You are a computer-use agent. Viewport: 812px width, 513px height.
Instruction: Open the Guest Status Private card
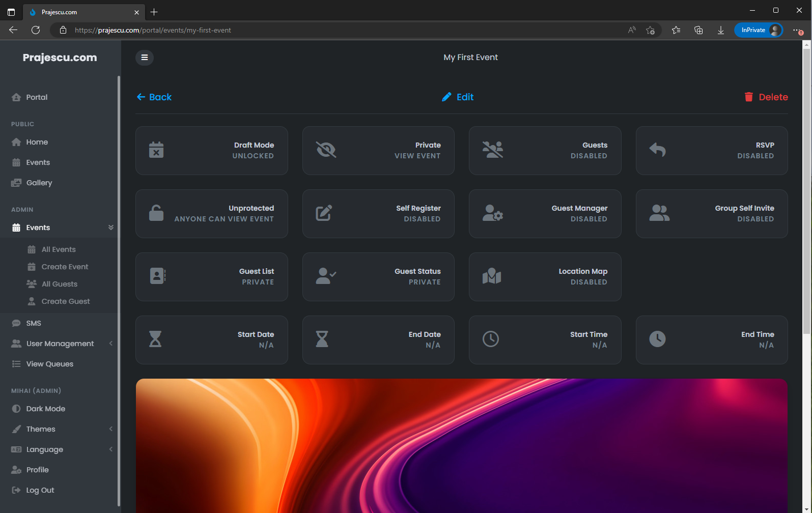coord(378,277)
